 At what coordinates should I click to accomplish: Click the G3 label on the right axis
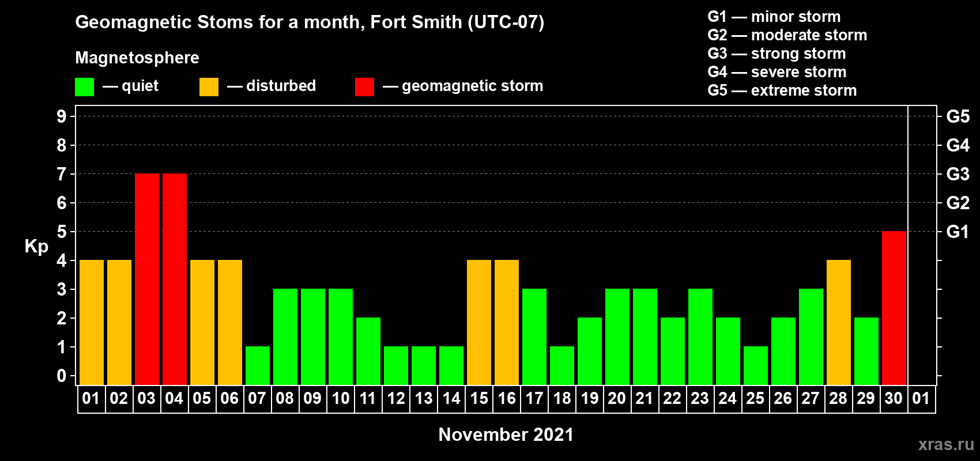(958, 174)
